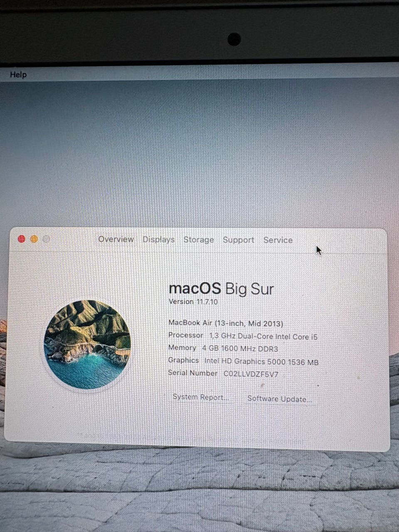Click the 1,3 GHz Dual-Core Intel Core i5 value

264,337
